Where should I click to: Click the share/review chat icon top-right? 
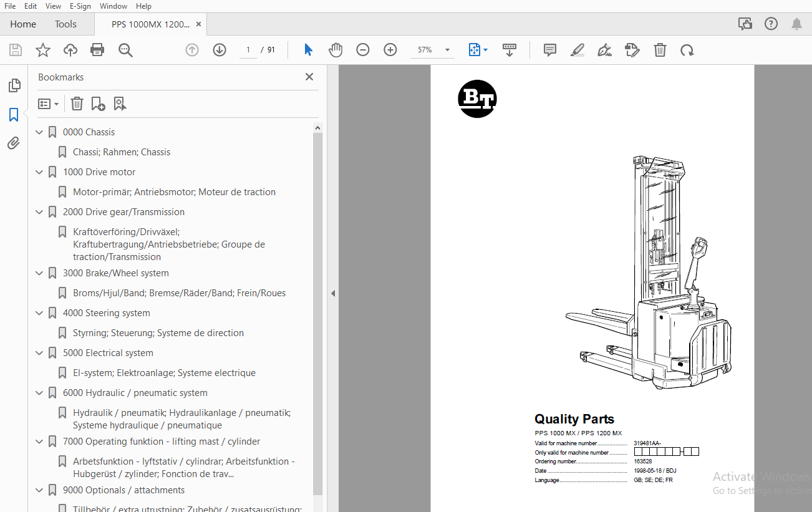(x=745, y=24)
